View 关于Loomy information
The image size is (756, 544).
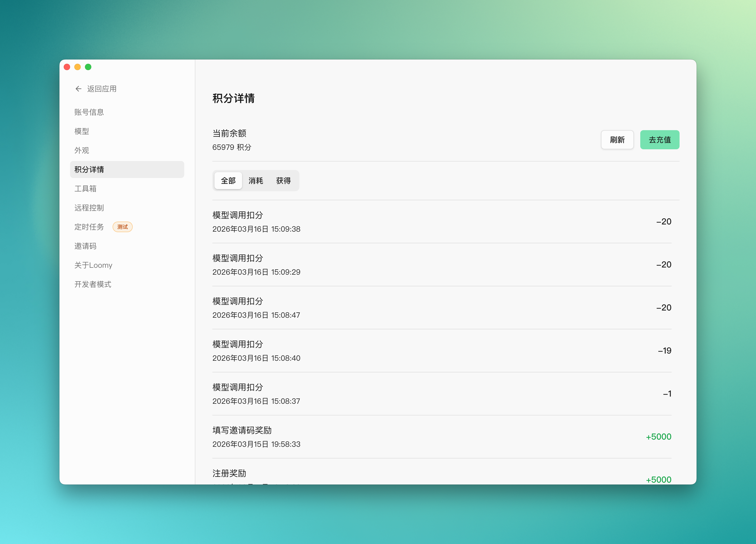[93, 265]
